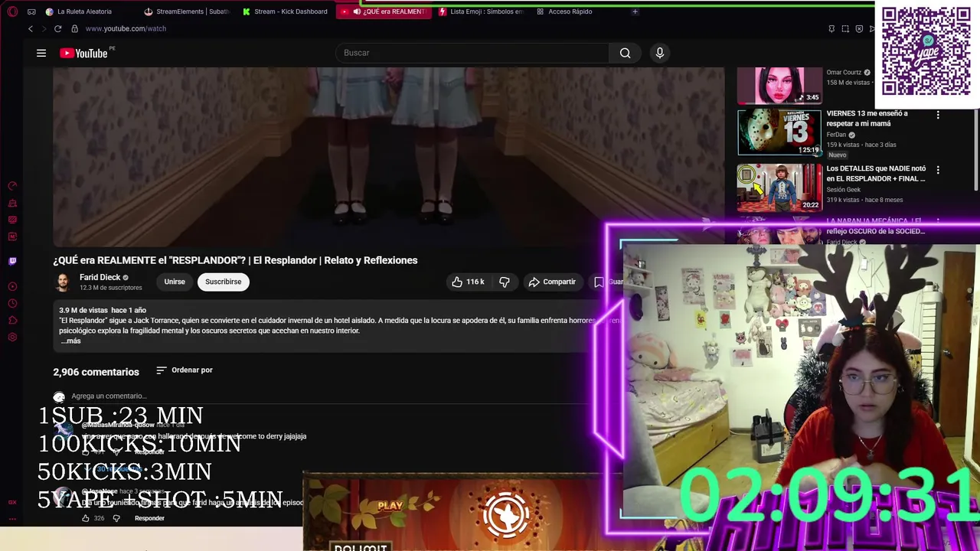Select the ¿QUÉ era REALMENTE YouTube tab

click(383, 11)
